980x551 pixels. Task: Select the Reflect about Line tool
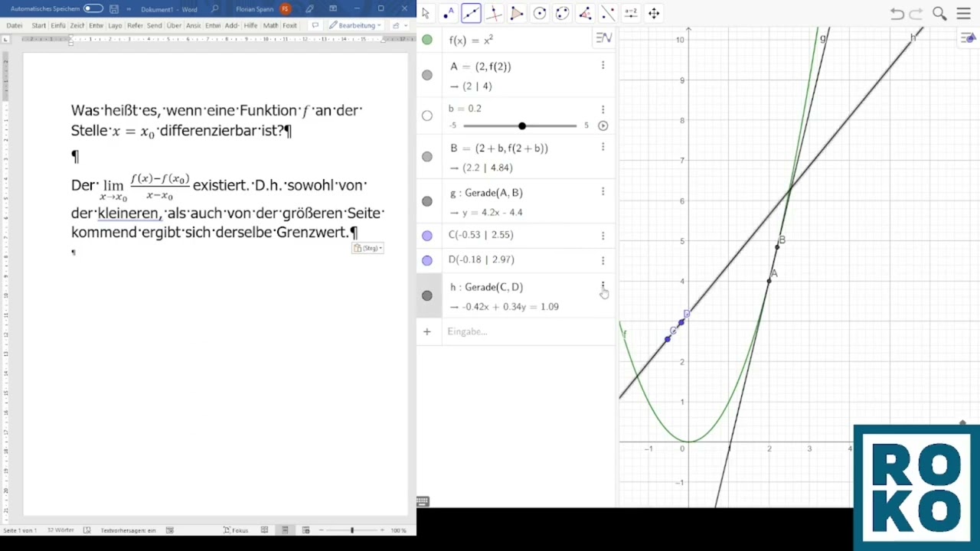[608, 13]
